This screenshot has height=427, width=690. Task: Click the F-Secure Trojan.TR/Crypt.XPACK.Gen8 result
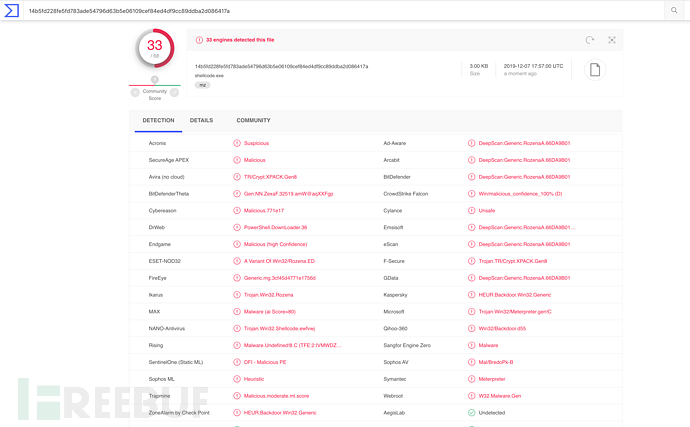(x=513, y=261)
